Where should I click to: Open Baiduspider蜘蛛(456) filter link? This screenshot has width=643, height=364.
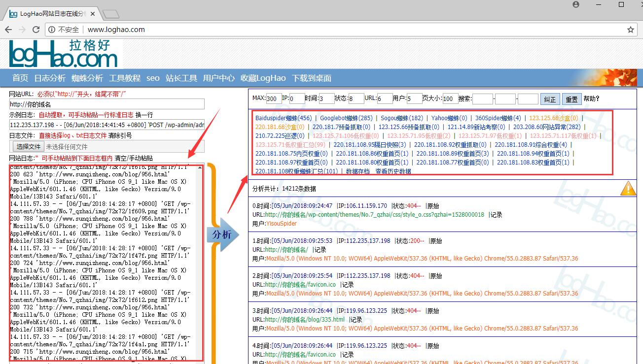(x=284, y=118)
